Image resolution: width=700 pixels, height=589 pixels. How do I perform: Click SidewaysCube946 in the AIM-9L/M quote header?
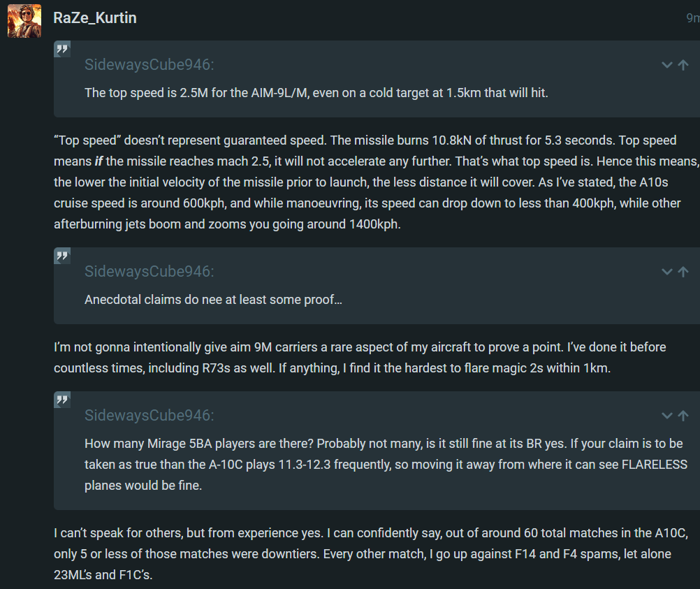149,65
